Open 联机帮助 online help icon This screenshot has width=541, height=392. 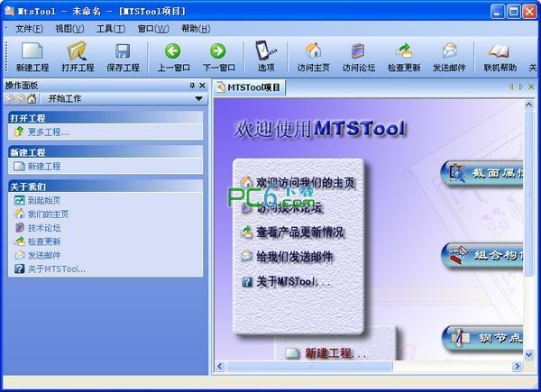click(x=499, y=55)
